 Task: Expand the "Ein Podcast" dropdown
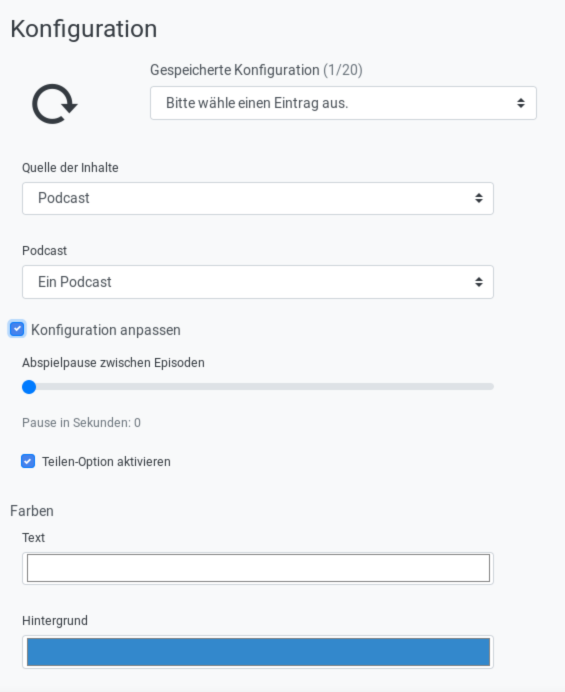pyautogui.click(x=258, y=282)
